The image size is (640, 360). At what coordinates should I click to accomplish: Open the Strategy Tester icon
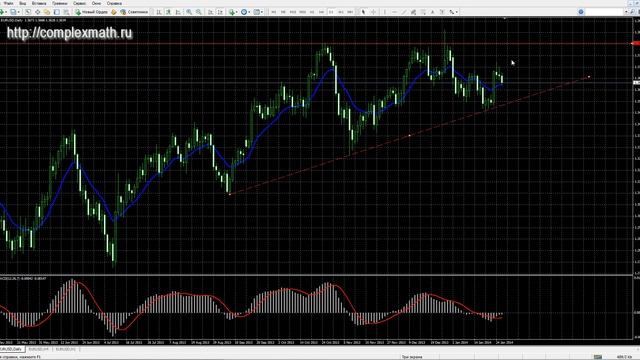[x=66, y=12]
